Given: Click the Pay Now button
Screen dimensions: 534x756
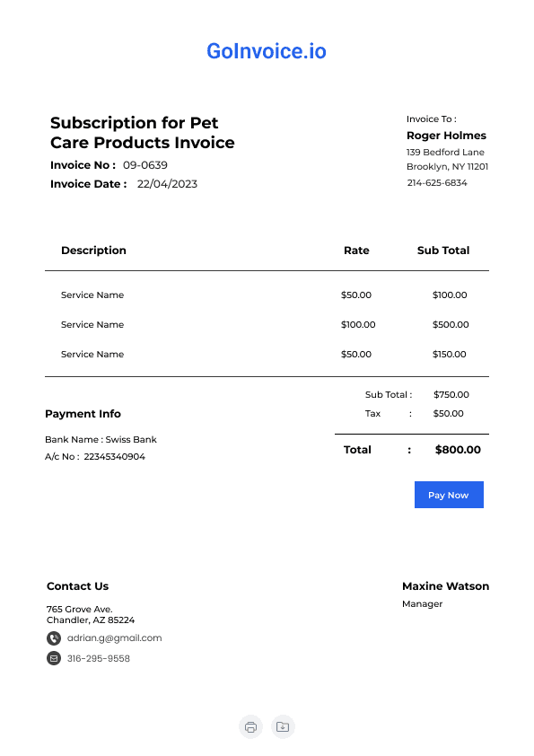Looking at the screenshot, I should (x=449, y=495).
